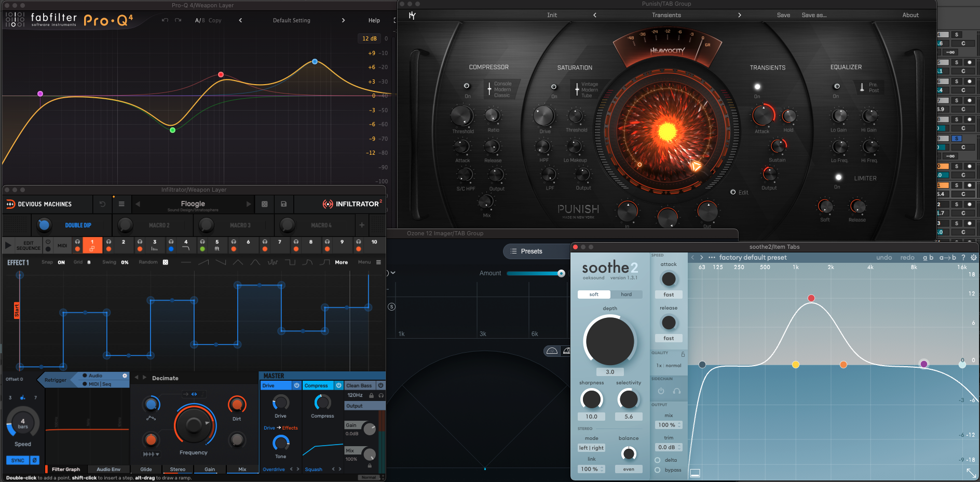The image size is (980, 482).
Task: Select hard mode in soothe2
Action: pos(627,294)
